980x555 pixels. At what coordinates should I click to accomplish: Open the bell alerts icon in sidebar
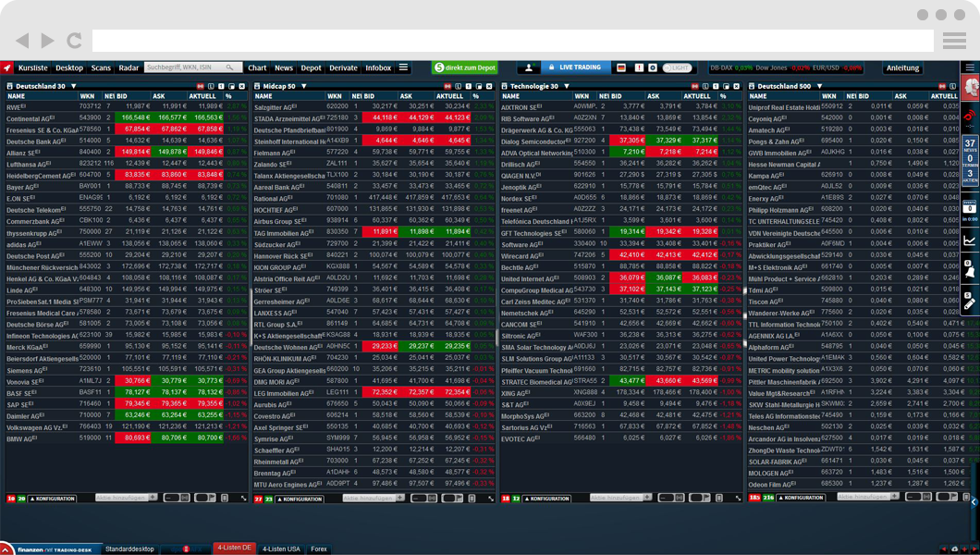970,269
